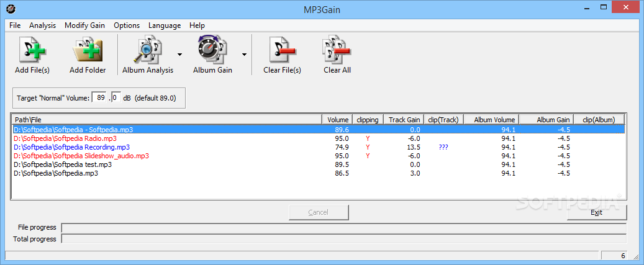
Task: Open the Analysis menu
Action: pos(42,25)
